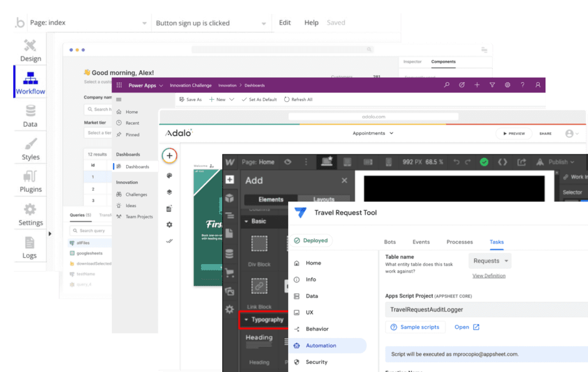Click the green status check in Webflow toolbar

(484, 162)
